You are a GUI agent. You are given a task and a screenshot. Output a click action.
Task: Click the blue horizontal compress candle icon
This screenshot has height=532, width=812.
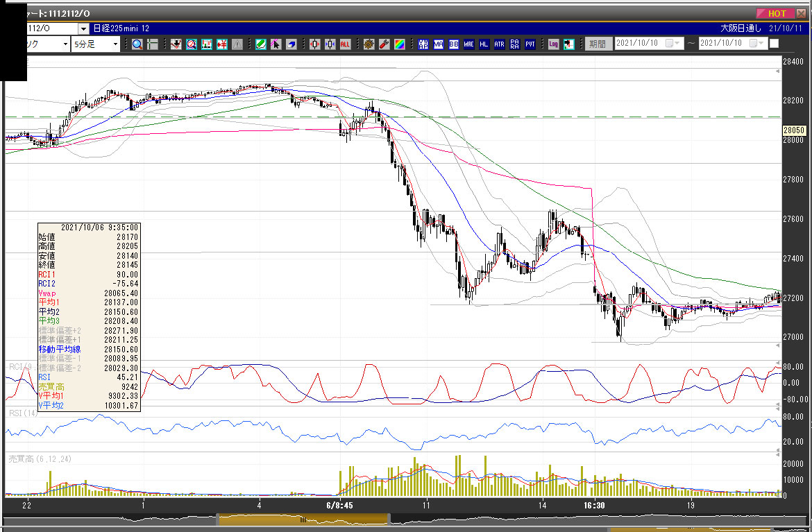coord(330,44)
